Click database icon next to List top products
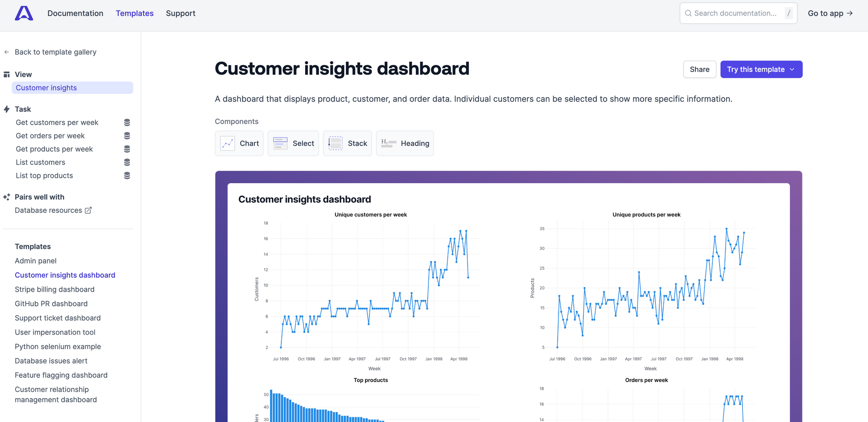The image size is (868, 422). pos(127,175)
